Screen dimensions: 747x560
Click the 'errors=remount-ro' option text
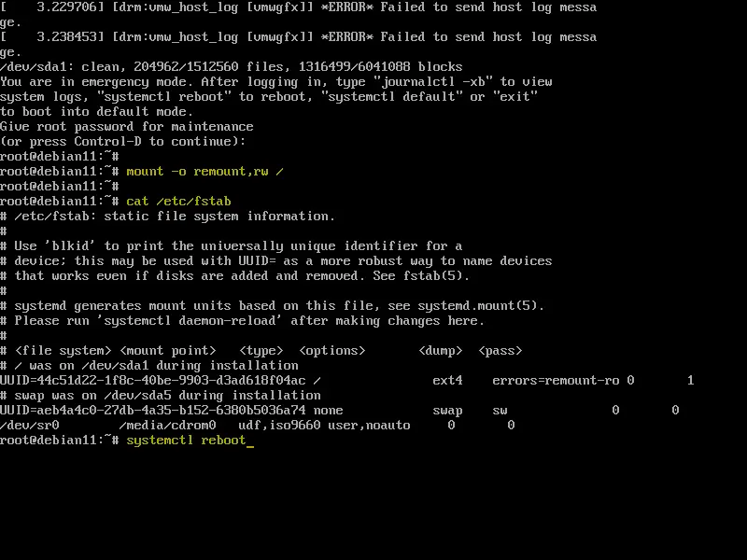556,381
